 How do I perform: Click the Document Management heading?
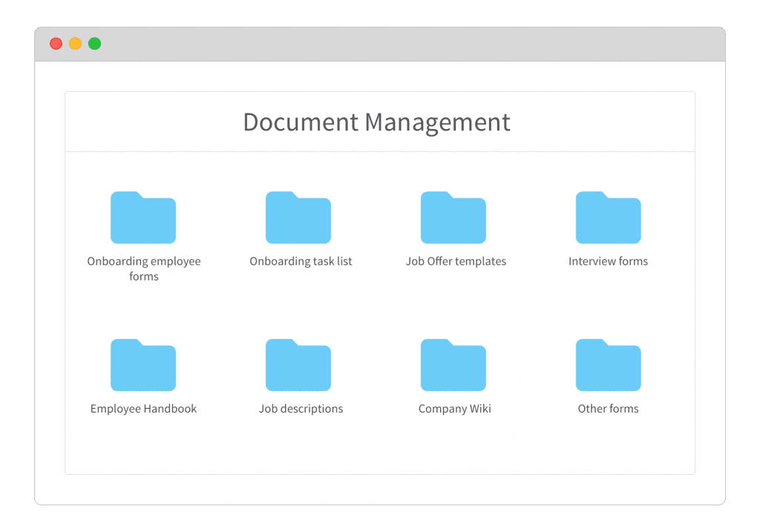[x=377, y=122]
